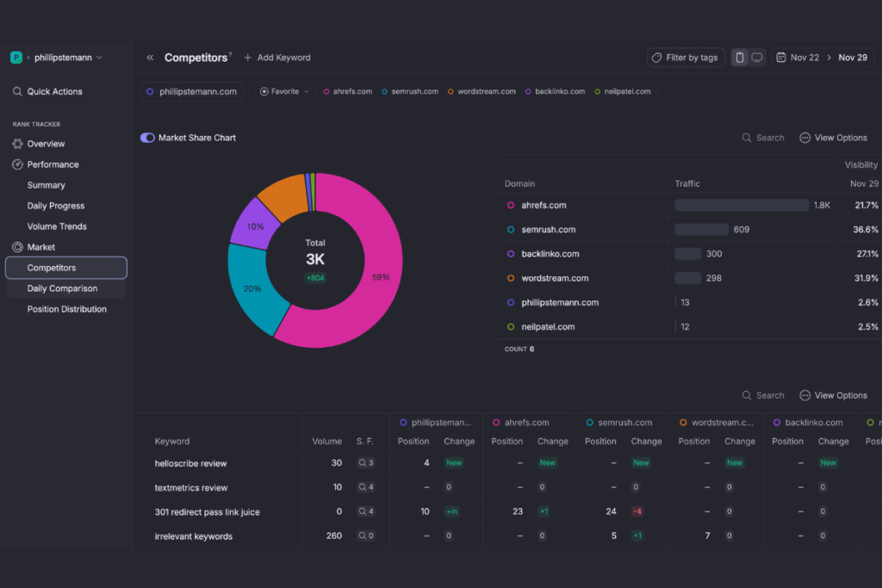Click the S. F. column header
Screen dimensions: 882x588
click(x=364, y=442)
